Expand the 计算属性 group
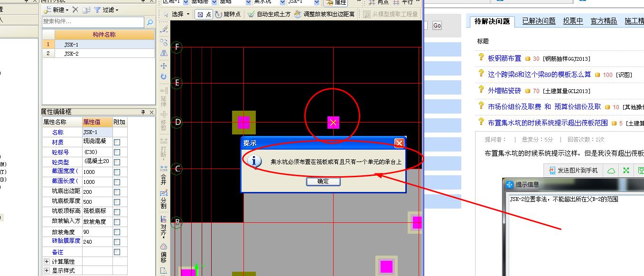Screen dimensions: 644x276 [x=47, y=261]
